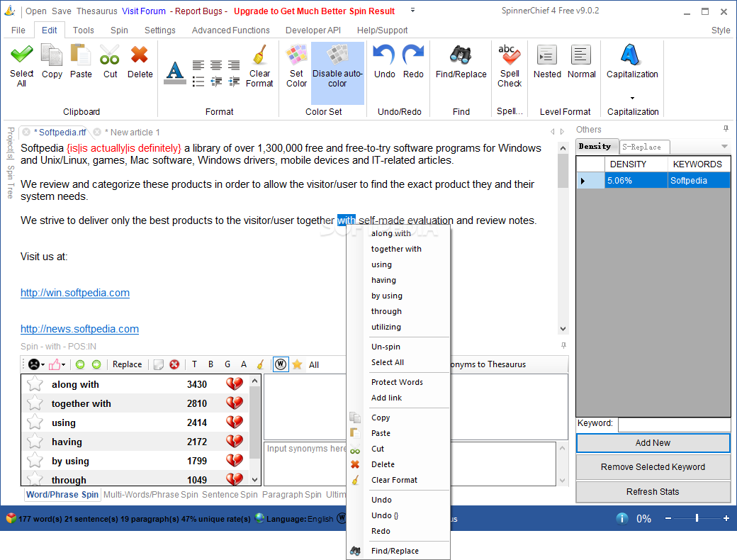The height and width of the screenshot is (560, 737).
Task: Switch to S-Replace tab
Action: click(643, 147)
